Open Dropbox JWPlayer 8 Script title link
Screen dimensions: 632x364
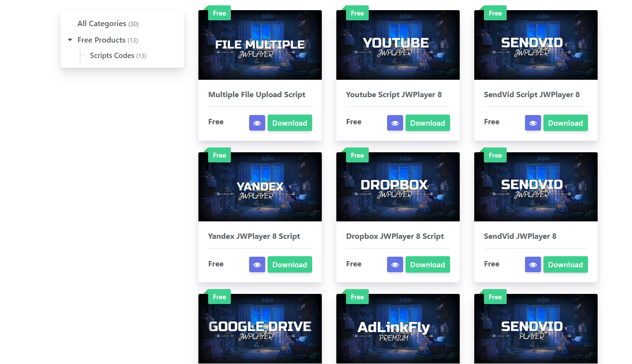coord(395,236)
